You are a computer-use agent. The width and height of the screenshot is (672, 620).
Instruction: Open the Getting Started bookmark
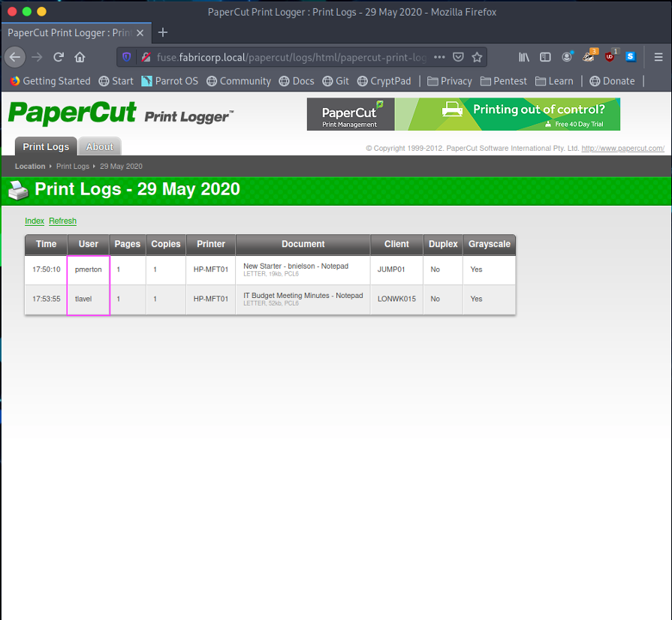50,81
